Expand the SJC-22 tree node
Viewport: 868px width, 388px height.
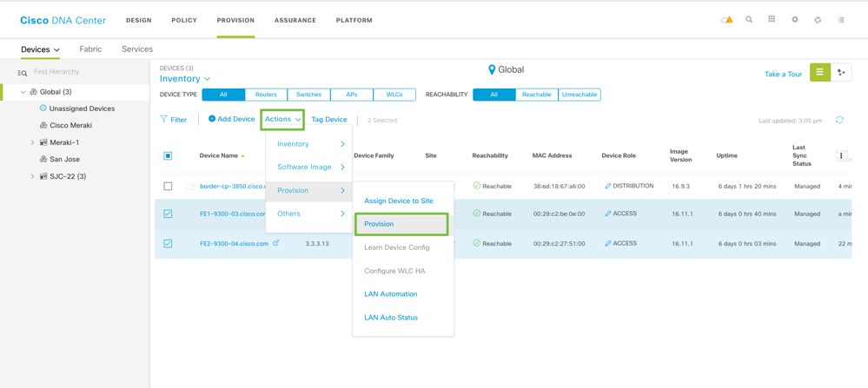(x=33, y=176)
